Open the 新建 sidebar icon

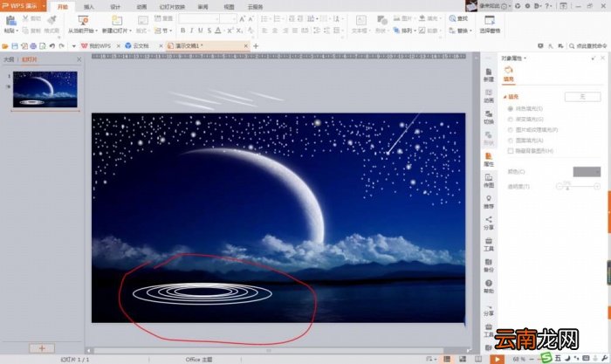coord(489,74)
